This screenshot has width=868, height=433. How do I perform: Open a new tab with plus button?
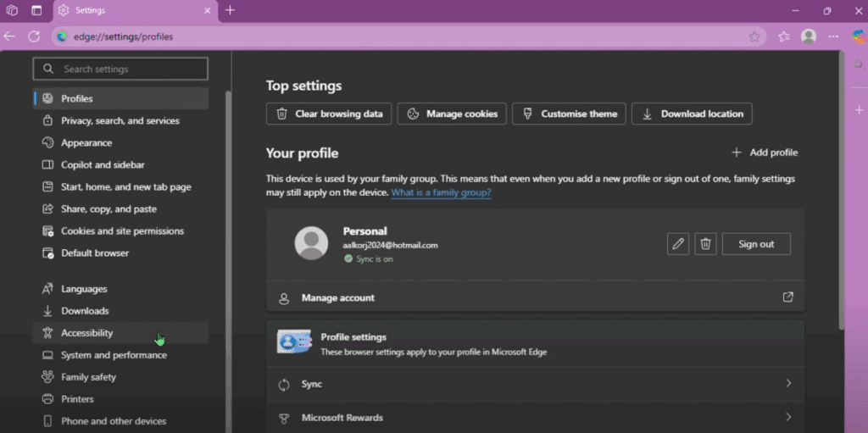[230, 10]
